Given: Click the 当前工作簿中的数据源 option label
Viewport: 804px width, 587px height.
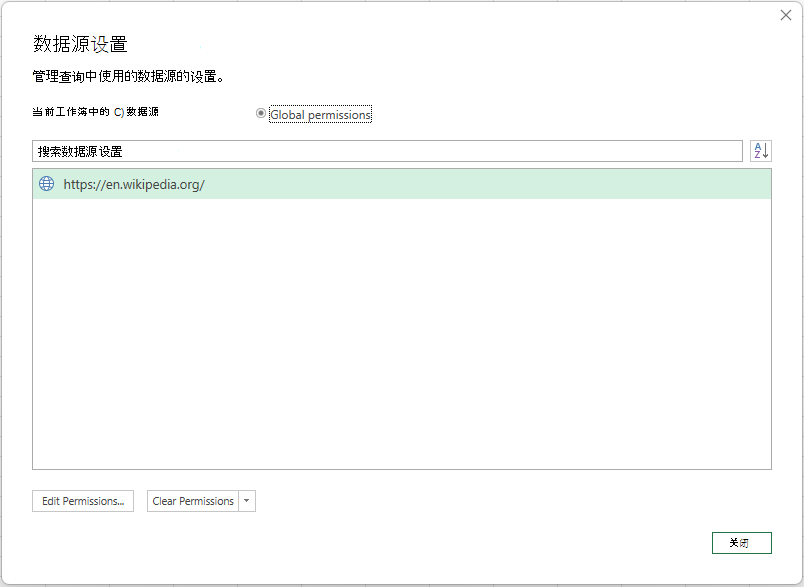Looking at the screenshot, I should pos(95,112).
